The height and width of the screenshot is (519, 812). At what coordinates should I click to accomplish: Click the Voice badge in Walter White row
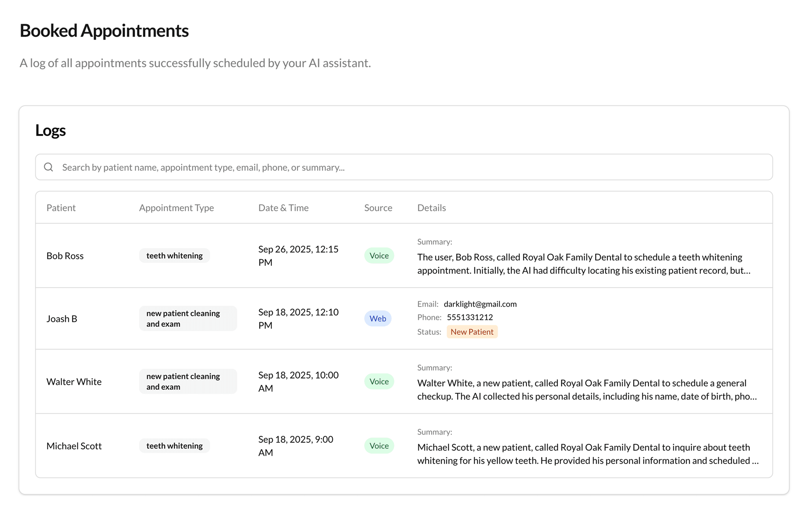[379, 381]
